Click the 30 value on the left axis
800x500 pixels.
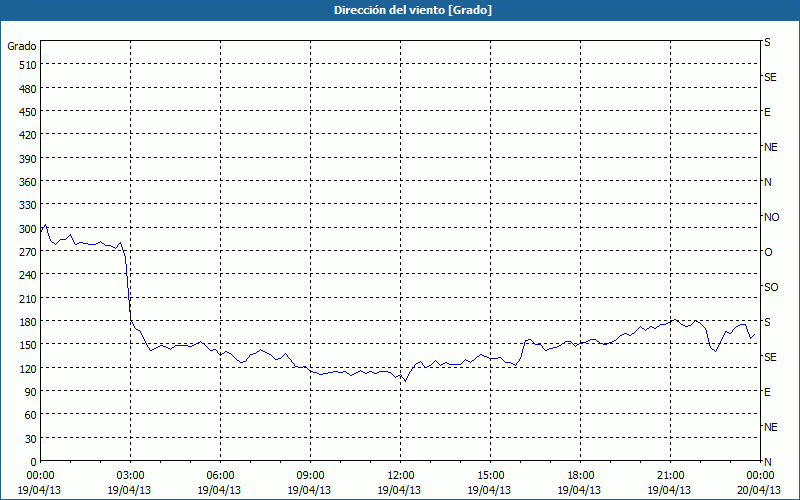pos(31,439)
